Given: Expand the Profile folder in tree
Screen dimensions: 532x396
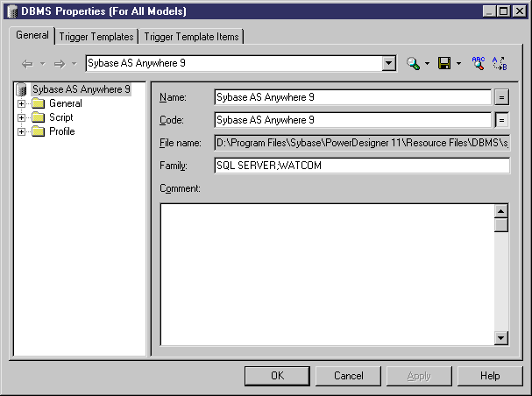Looking at the screenshot, I should (x=21, y=131).
